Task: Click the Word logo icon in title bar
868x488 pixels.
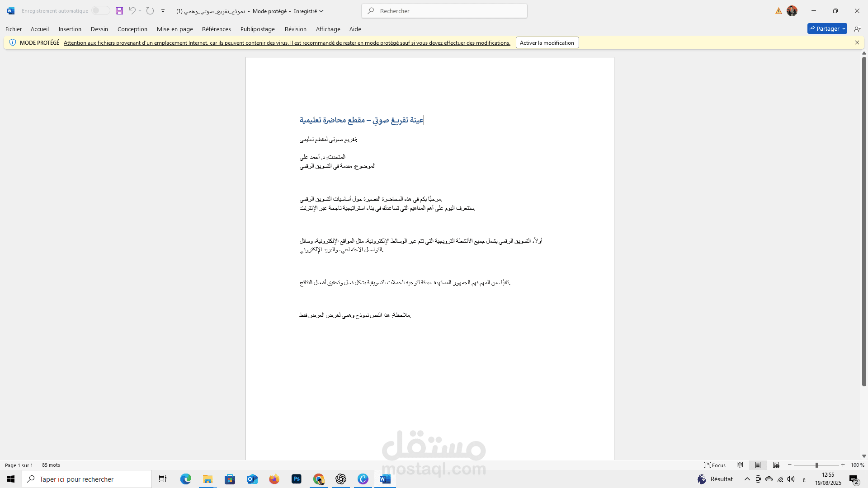Action: click(x=11, y=11)
